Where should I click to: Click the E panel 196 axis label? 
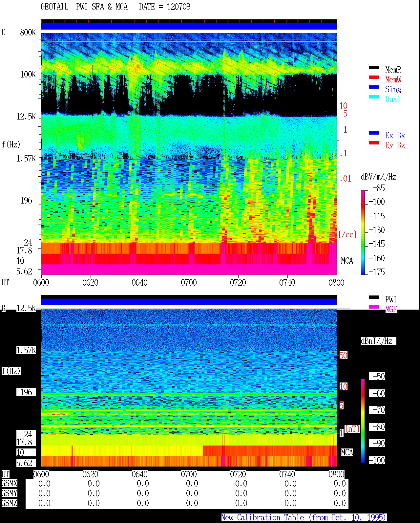(26, 200)
